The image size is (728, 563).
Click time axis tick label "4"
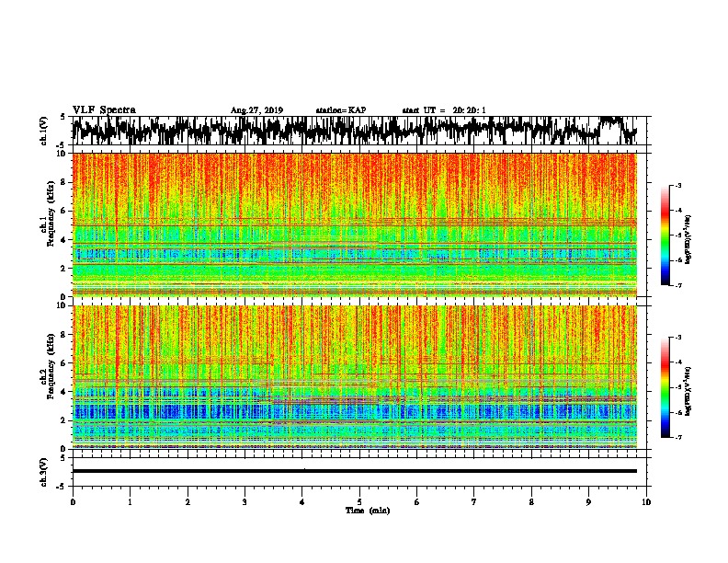pyautogui.click(x=302, y=502)
